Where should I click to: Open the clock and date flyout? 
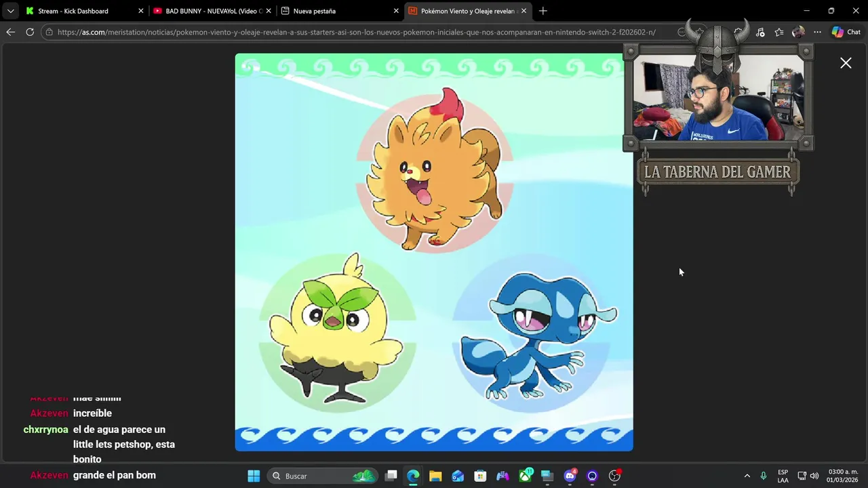[842, 476]
